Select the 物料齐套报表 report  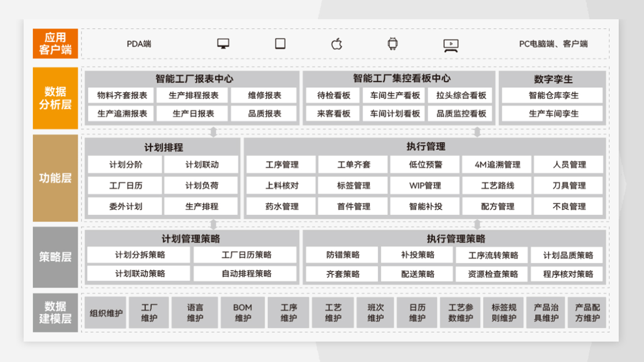click(121, 95)
